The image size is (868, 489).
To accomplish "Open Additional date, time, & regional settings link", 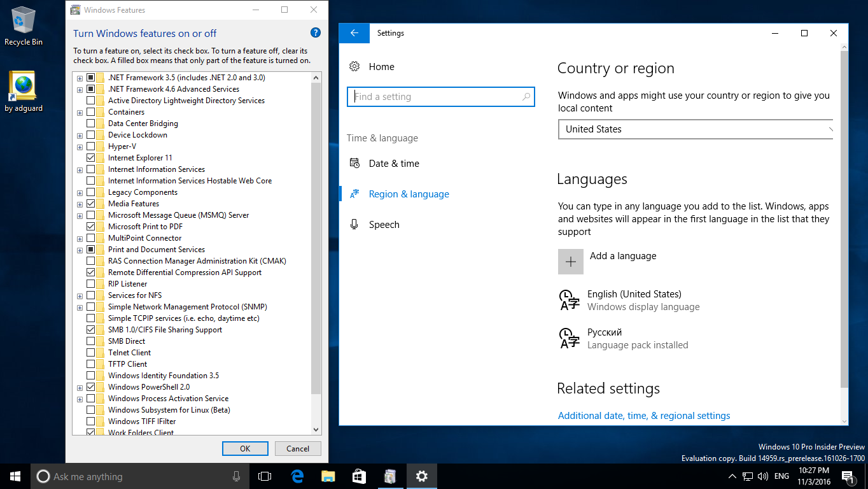I will [x=644, y=416].
